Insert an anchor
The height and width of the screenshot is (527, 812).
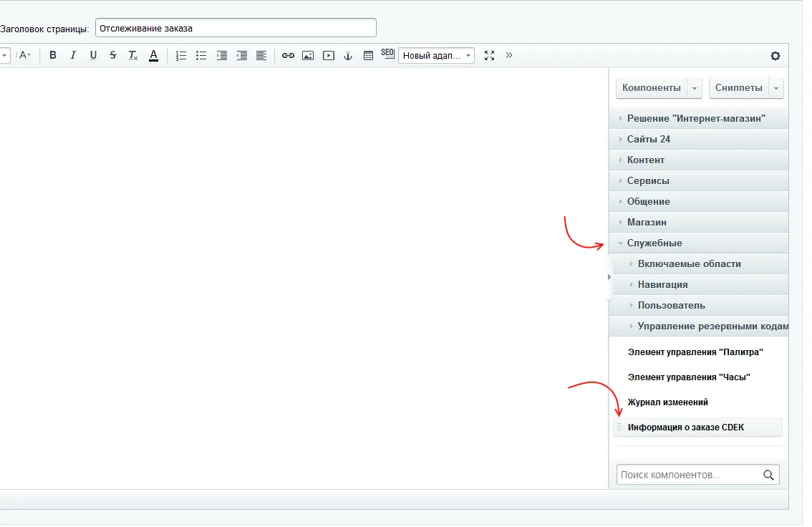(348, 55)
